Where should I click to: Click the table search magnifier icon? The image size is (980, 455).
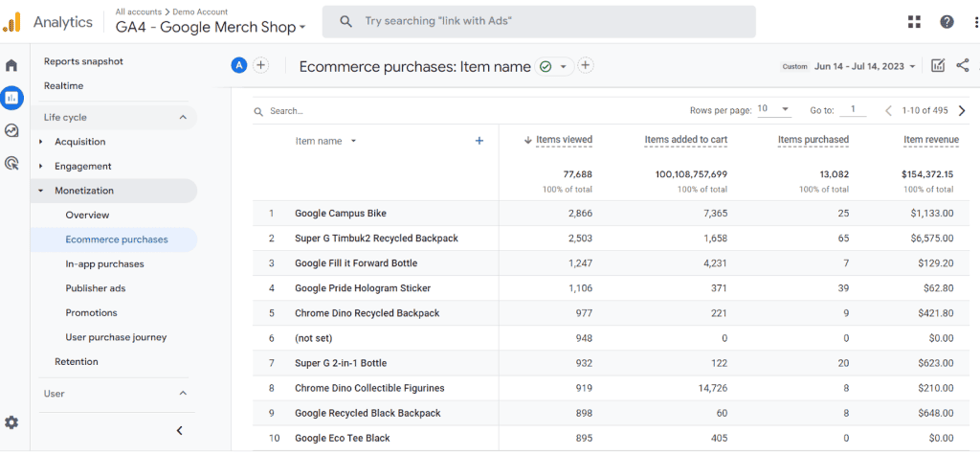point(258,111)
